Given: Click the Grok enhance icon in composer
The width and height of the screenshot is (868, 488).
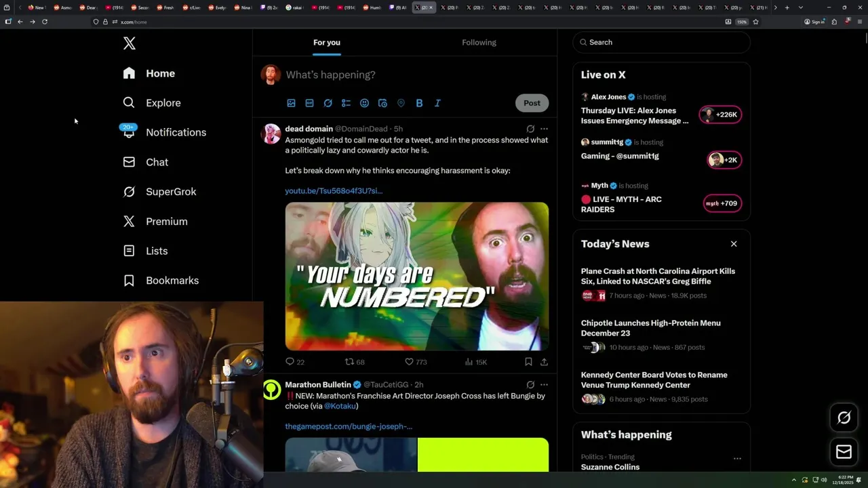Looking at the screenshot, I should (328, 103).
